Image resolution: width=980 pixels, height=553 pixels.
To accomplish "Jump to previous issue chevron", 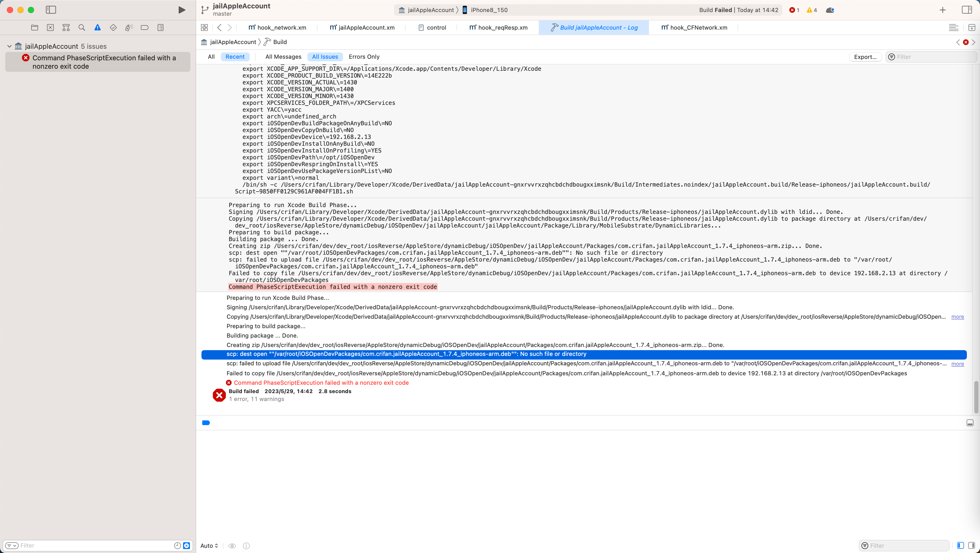I will 958,42.
